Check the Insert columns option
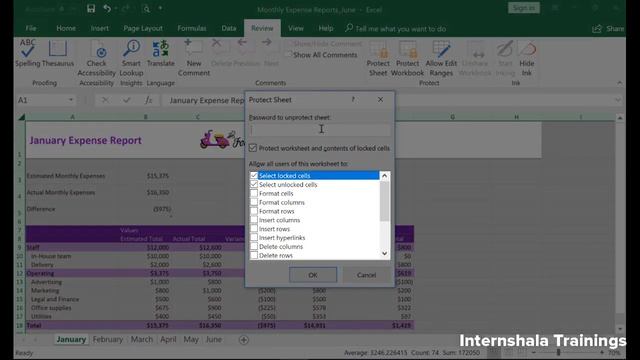Viewport: 640px width, 360px height. coord(254,220)
